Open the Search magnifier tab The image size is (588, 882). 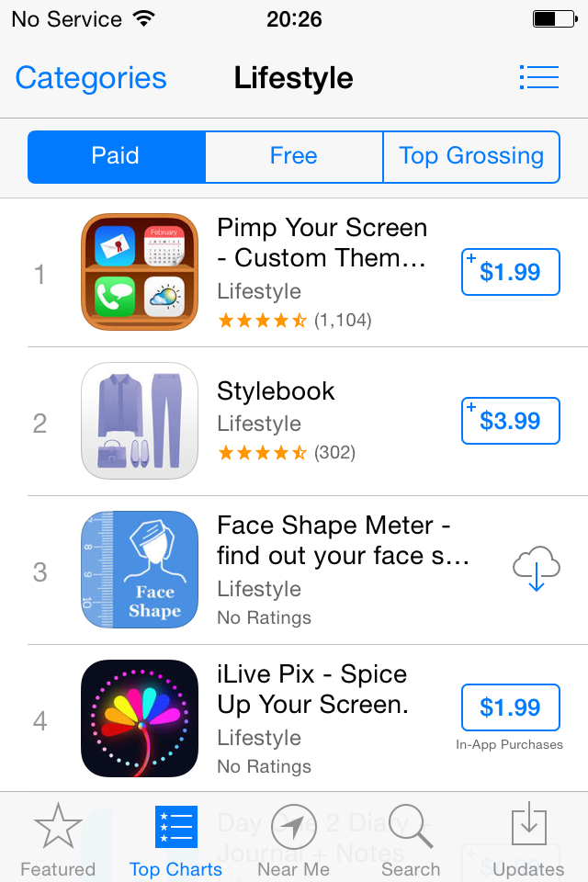click(411, 840)
